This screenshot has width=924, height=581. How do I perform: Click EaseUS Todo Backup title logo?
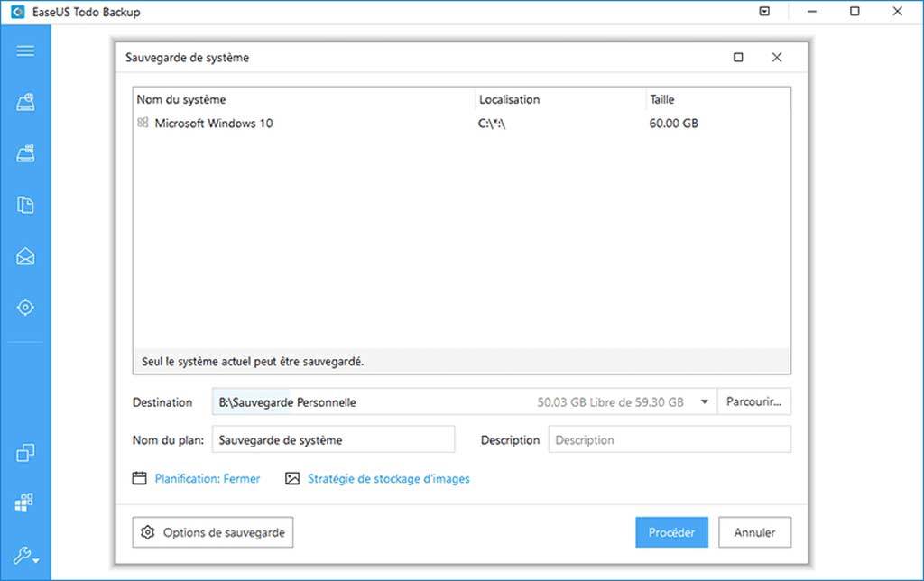point(18,12)
